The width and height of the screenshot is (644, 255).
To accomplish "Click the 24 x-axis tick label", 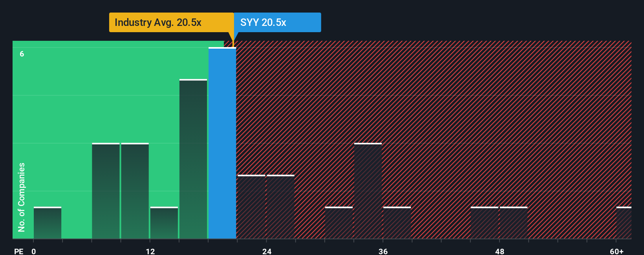I will tap(267, 251).
